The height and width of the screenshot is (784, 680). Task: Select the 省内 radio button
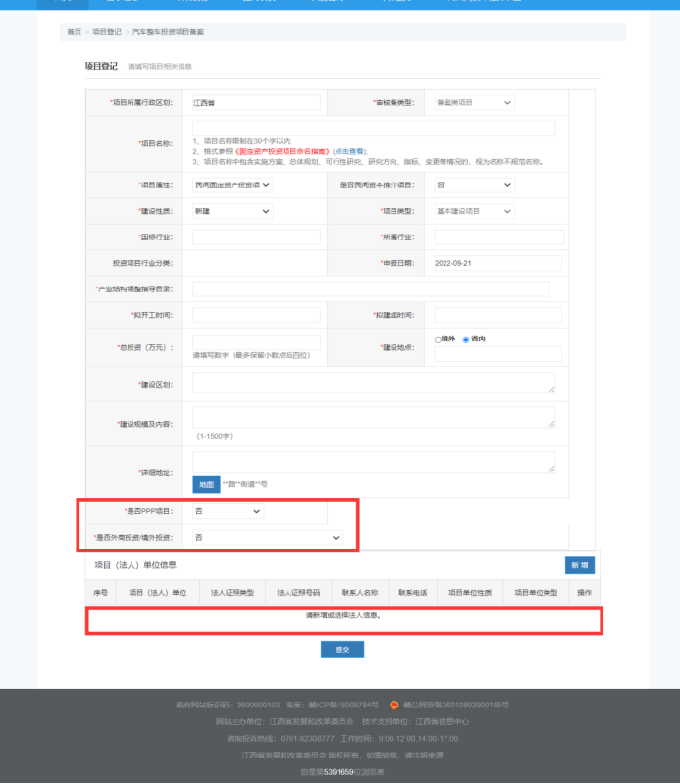pos(467,340)
